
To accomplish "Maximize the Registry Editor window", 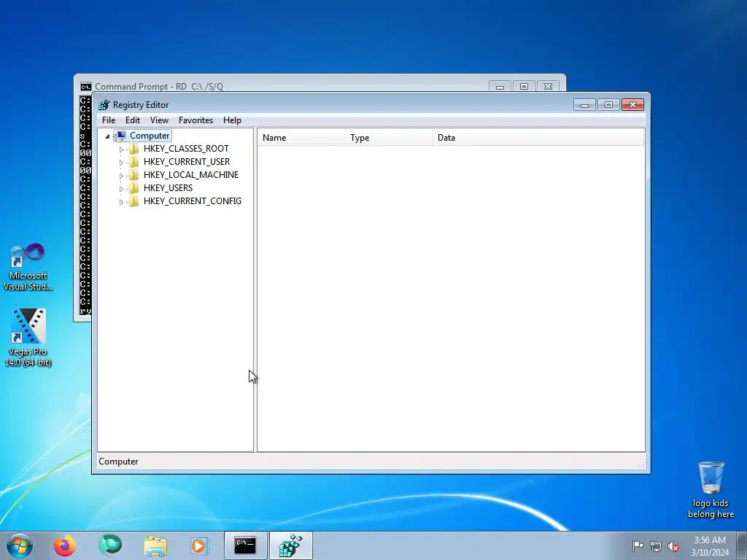I will (608, 105).
